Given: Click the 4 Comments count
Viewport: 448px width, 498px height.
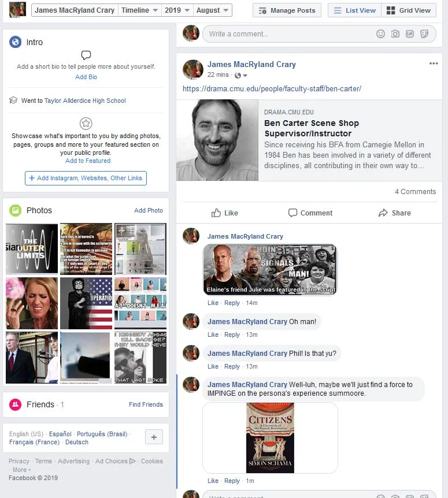Looking at the screenshot, I should coord(415,191).
